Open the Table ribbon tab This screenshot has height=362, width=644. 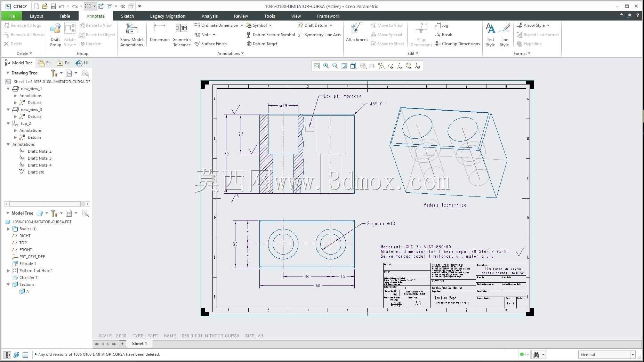(65, 16)
